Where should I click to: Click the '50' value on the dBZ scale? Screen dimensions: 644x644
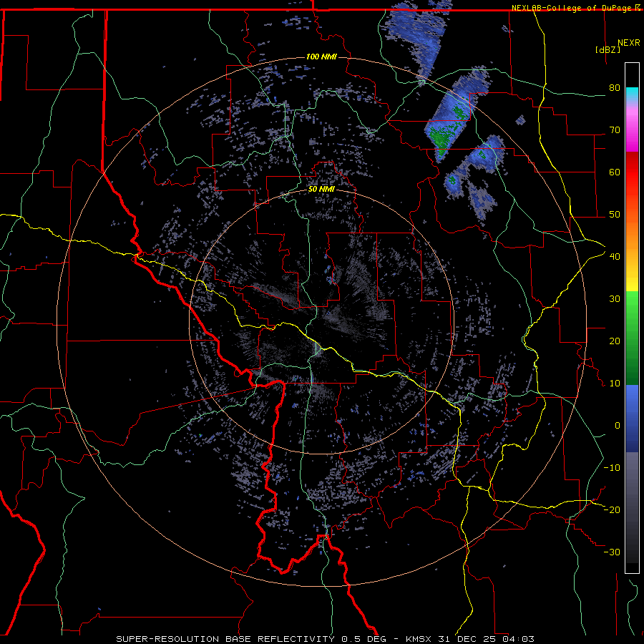(x=615, y=215)
